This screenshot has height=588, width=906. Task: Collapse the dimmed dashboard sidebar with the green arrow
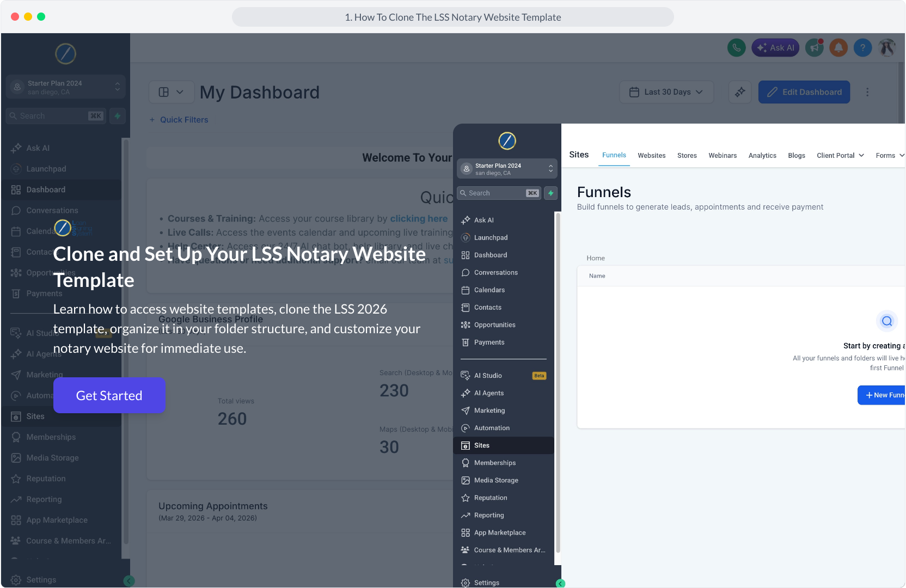(x=129, y=581)
